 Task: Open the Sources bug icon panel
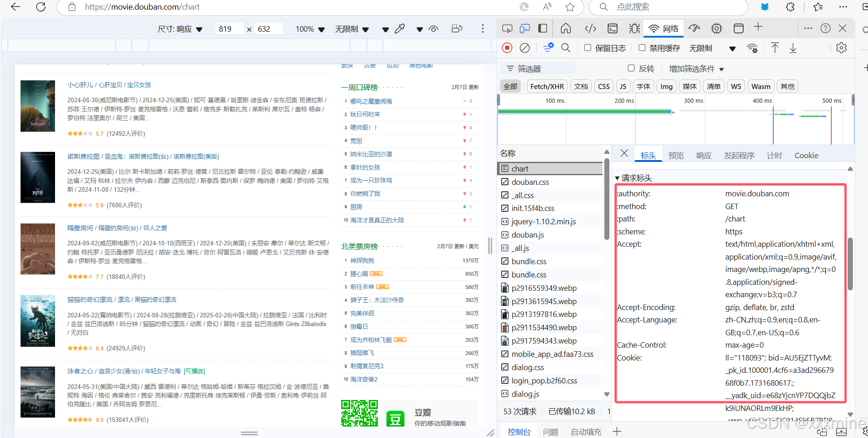[635, 28]
